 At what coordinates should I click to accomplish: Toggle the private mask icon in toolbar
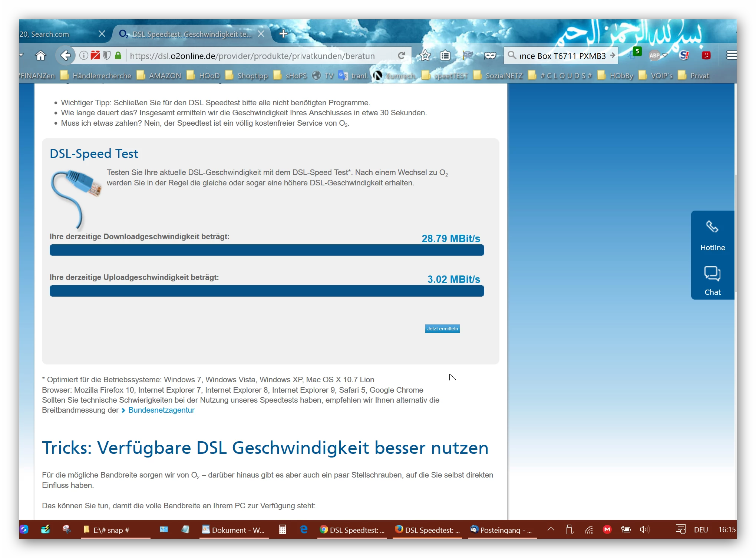tap(490, 56)
